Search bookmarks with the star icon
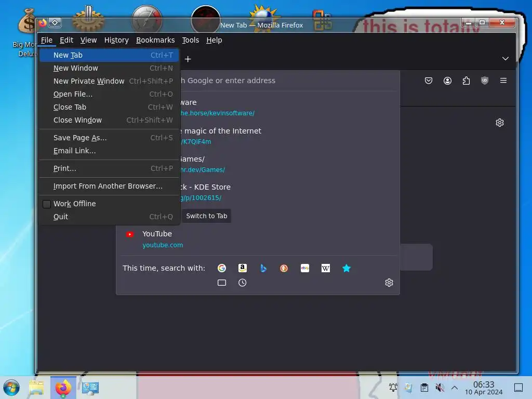 (346, 268)
